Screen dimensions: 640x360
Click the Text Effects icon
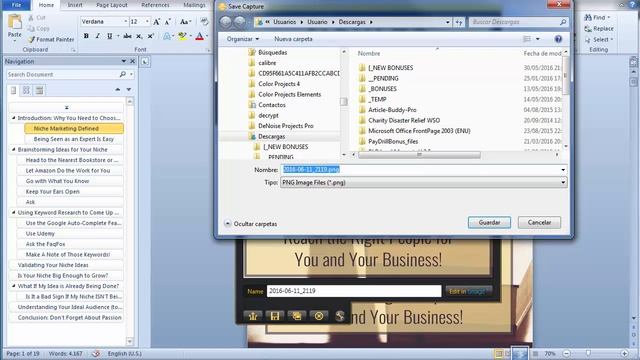click(167, 36)
